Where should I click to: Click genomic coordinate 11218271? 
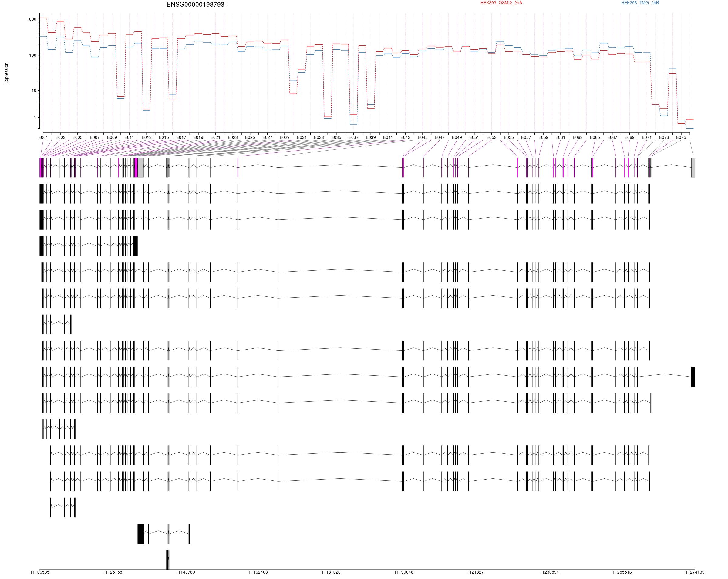[477, 572]
